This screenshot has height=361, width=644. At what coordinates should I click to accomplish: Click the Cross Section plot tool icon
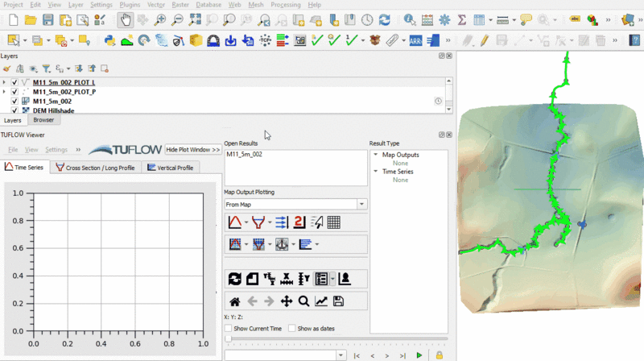tap(258, 222)
